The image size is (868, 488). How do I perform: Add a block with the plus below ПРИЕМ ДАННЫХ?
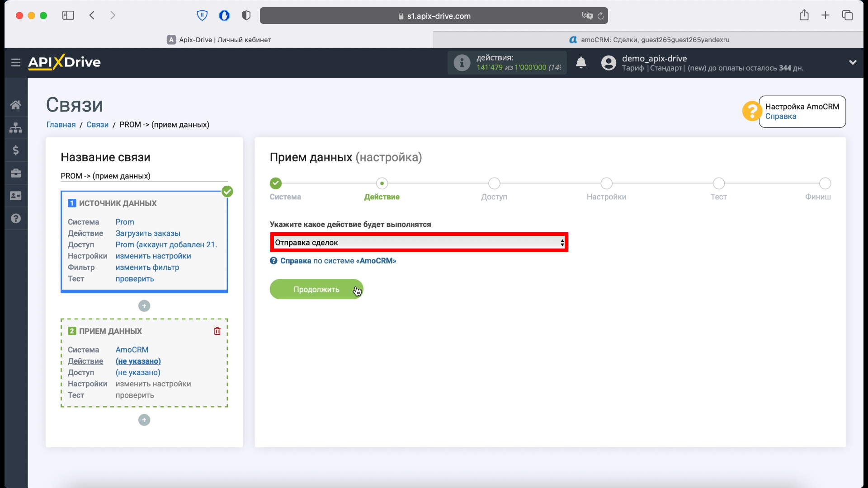pos(144,420)
